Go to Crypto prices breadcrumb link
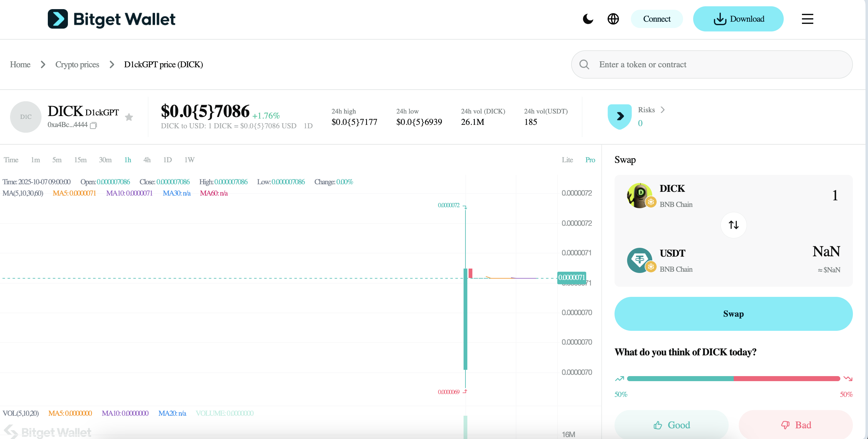Image resolution: width=868 pixels, height=439 pixels. (77, 64)
